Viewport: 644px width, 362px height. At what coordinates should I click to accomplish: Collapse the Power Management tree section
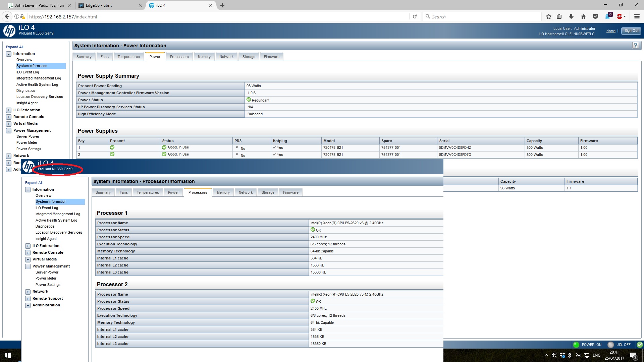pos(9,131)
